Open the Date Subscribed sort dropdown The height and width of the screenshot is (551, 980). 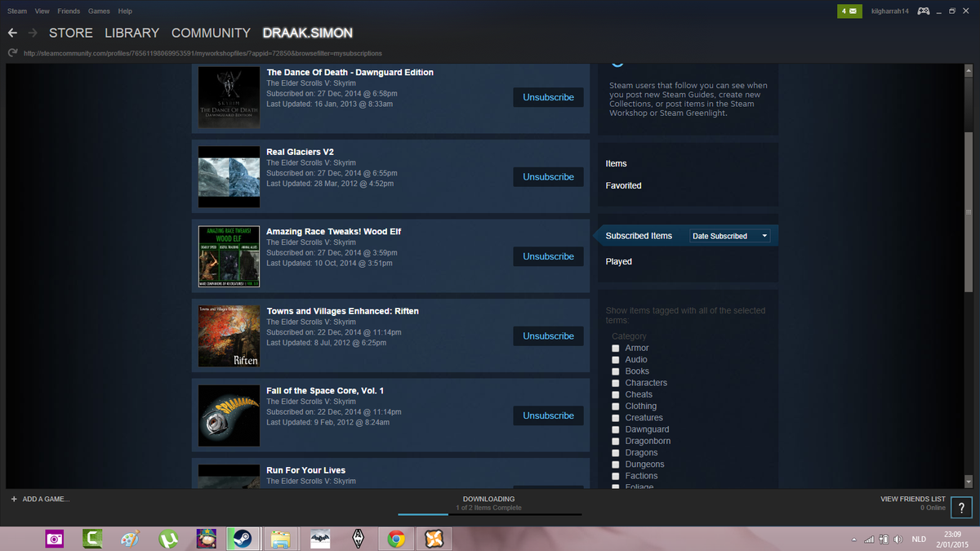[x=730, y=236]
